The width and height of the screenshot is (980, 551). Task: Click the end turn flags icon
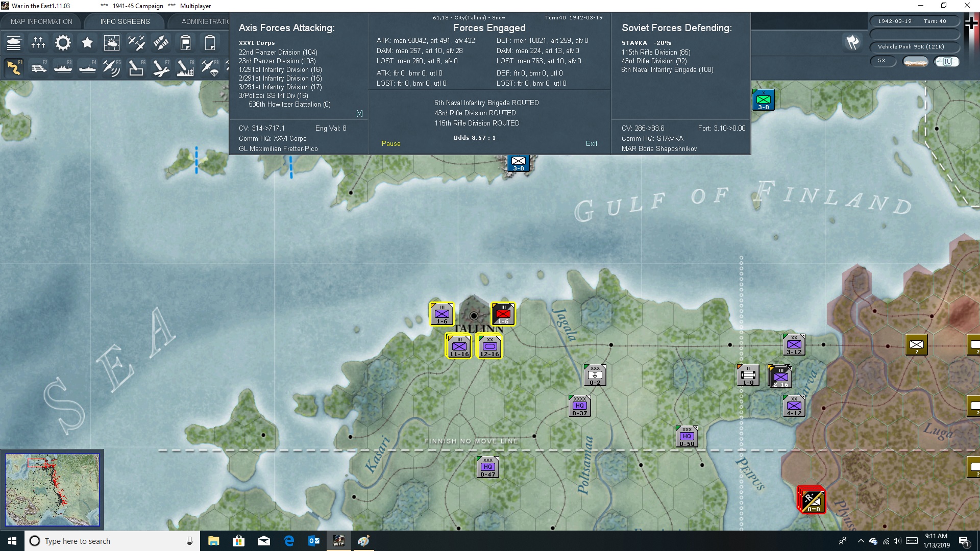(x=852, y=42)
